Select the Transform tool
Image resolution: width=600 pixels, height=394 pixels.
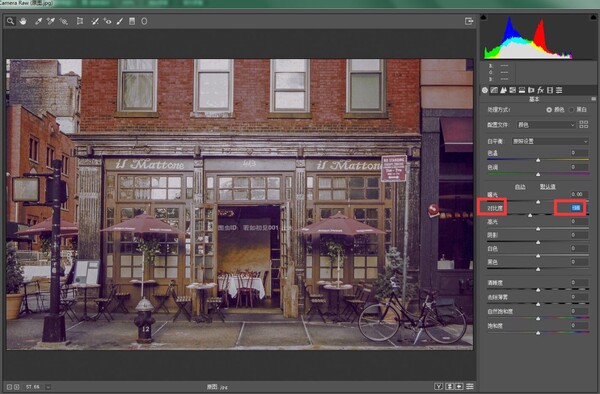80,21
